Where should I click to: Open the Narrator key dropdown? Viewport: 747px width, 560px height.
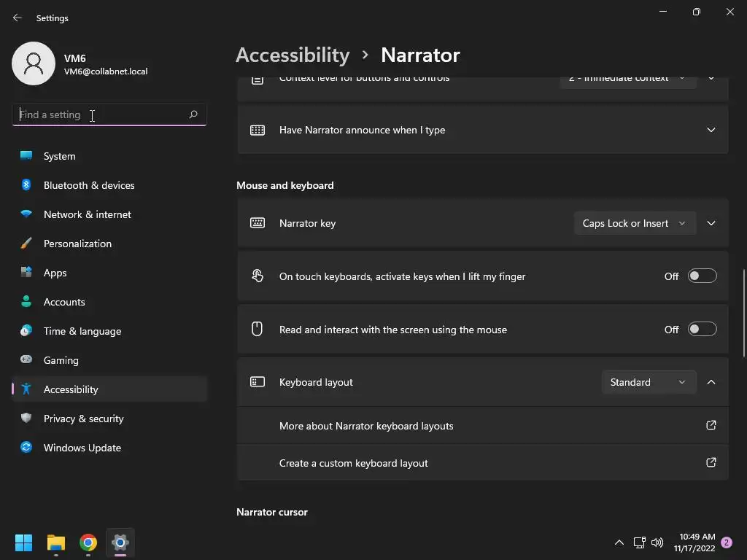(x=634, y=223)
